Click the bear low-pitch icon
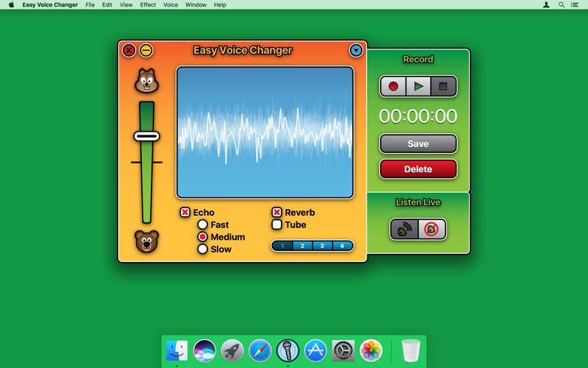Image resolution: width=588 pixels, height=368 pixels. [x=146, y=241]
